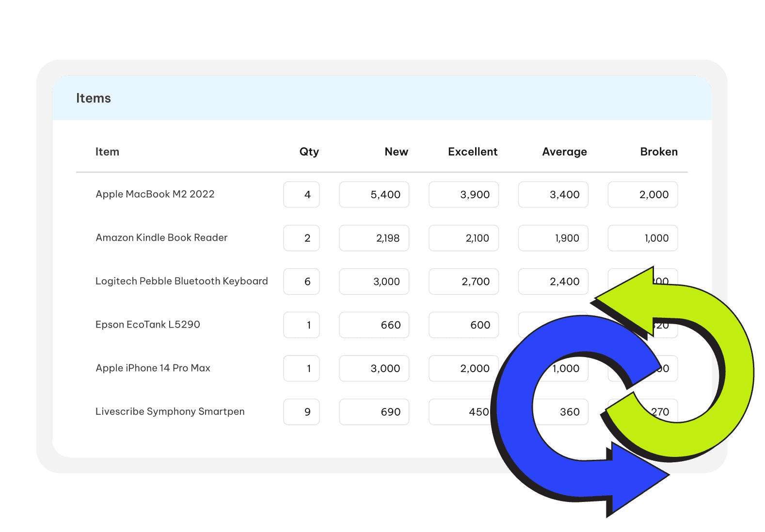Select the Broken price 1,000 for Amazon Kindle
This screenshot has height=532, width=765.
[x=643, y=238]
